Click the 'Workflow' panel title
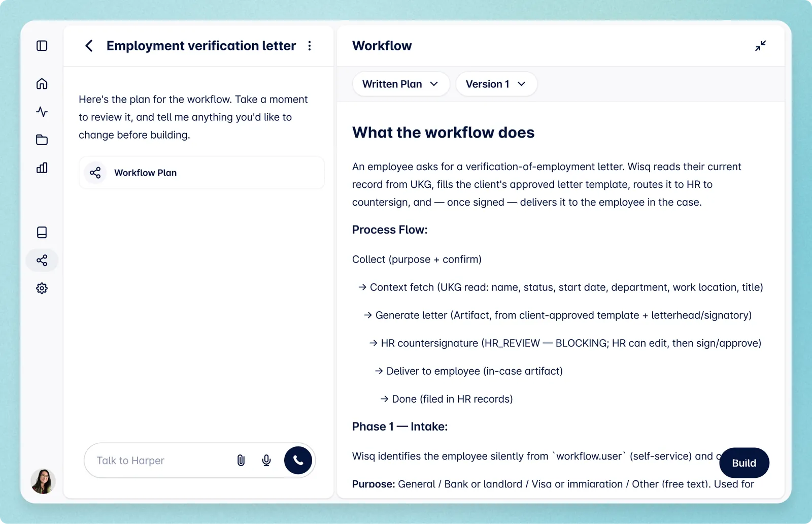The width and height of the screenshot is (812, 524). click(x=382, y=46)
